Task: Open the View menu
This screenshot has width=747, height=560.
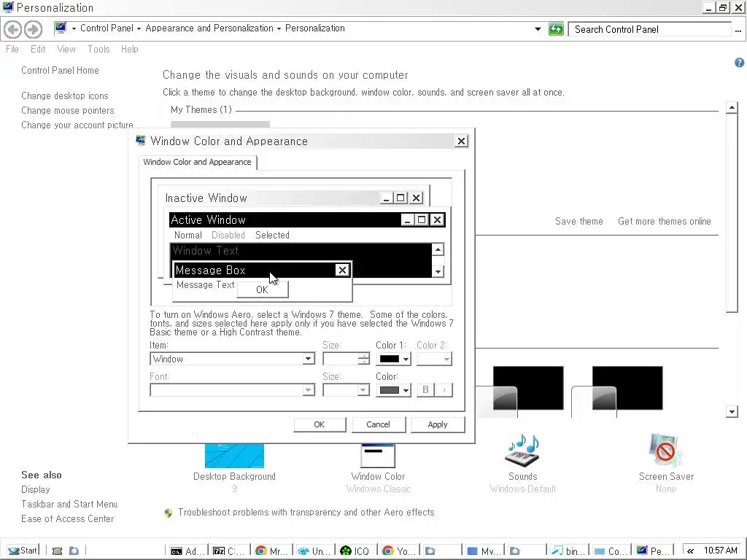Action: [66, 49]
